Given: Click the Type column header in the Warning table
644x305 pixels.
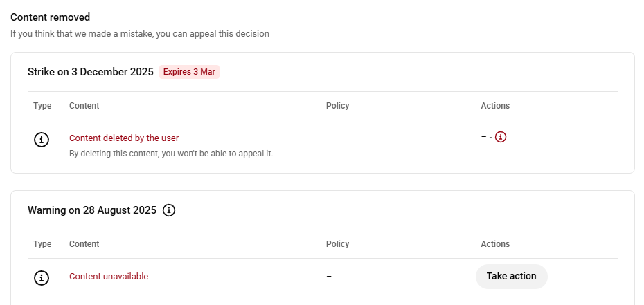Looking at the screenshot, I should pos(42,244).
